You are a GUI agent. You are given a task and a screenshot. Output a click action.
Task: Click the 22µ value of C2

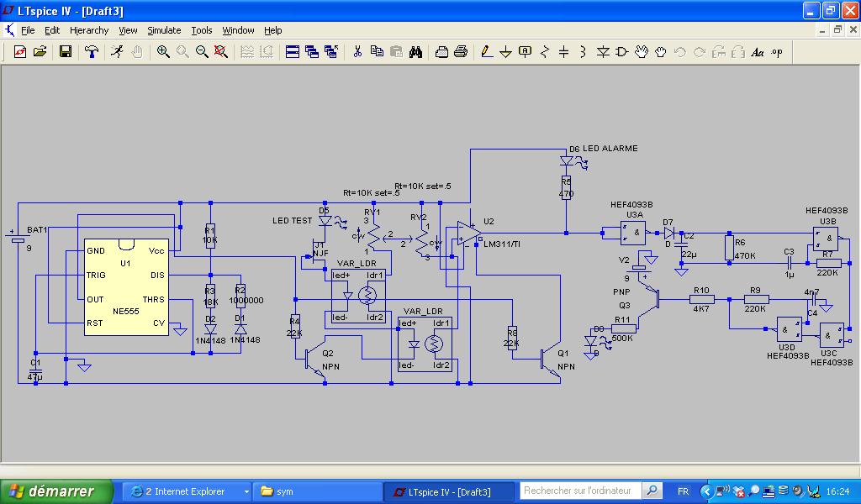pyautogui.click(x=689, y=255)
